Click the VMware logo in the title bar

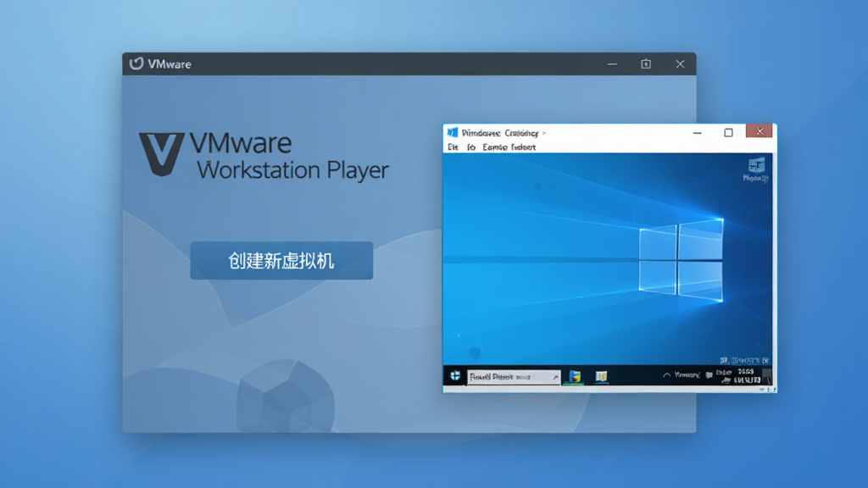136,64
